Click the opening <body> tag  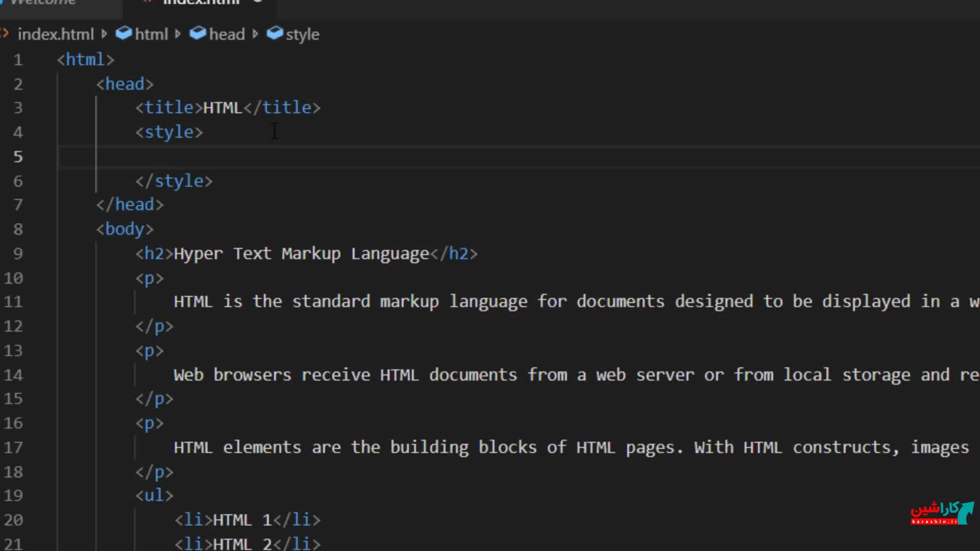click(125, 229)
